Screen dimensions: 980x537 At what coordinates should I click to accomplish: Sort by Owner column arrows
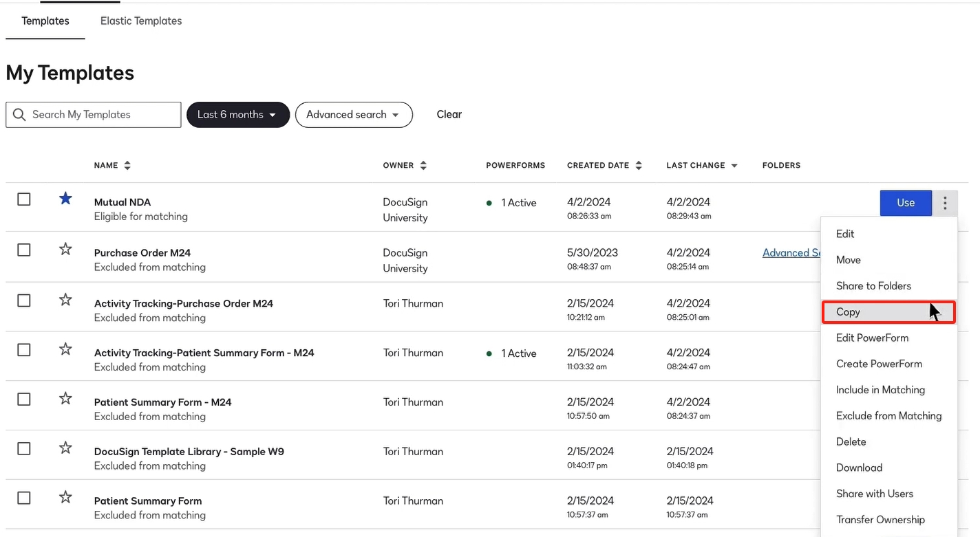423,166
